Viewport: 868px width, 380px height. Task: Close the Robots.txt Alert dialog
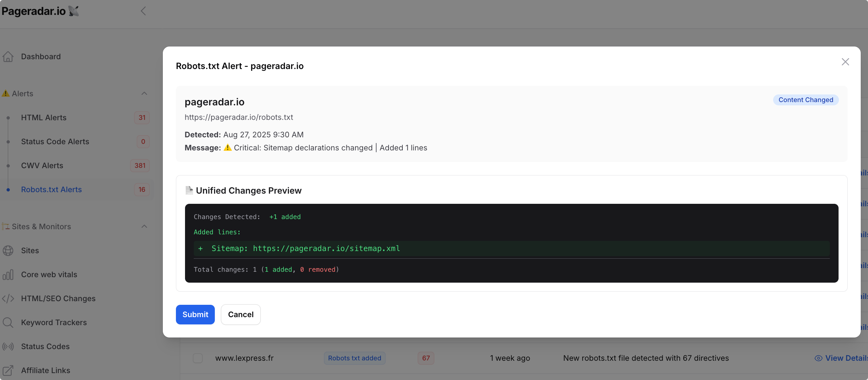pyautogui.click(x=845, y=62)
